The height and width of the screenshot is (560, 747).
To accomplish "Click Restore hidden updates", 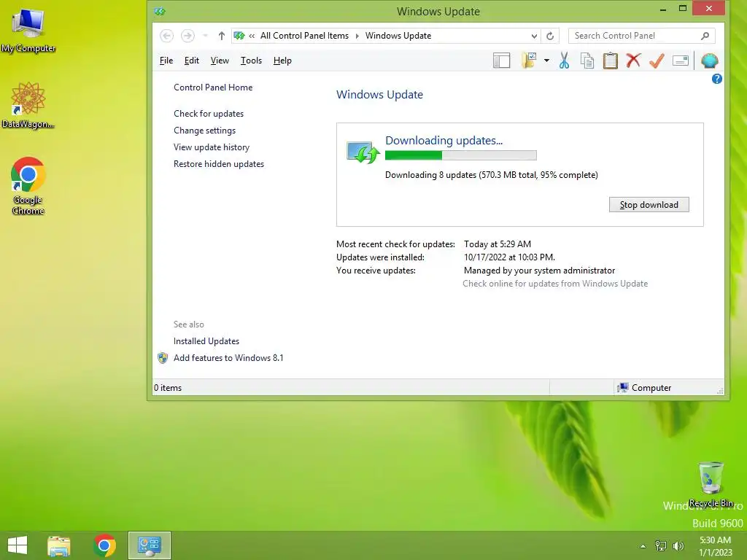I will (x=219, y=164).
